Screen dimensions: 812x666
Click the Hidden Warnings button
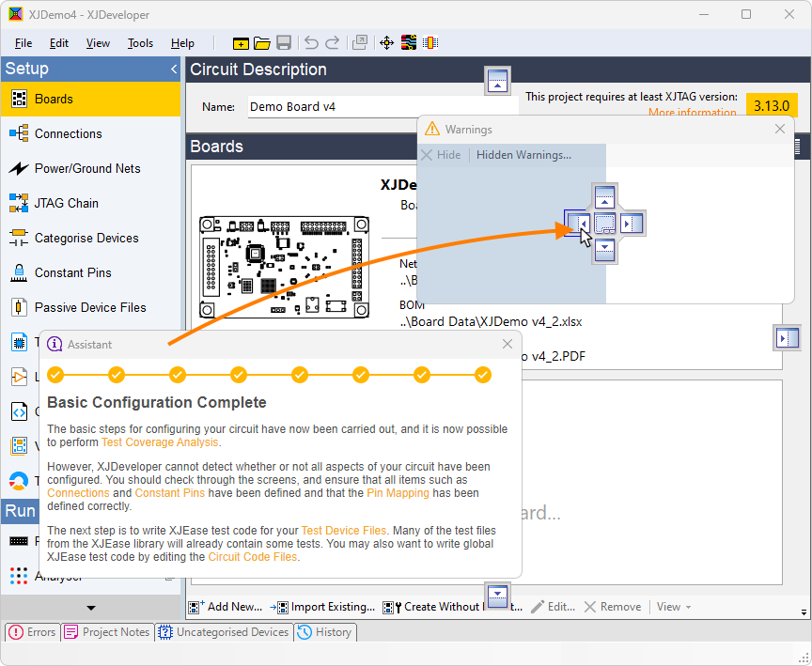(x=523, y=155)
